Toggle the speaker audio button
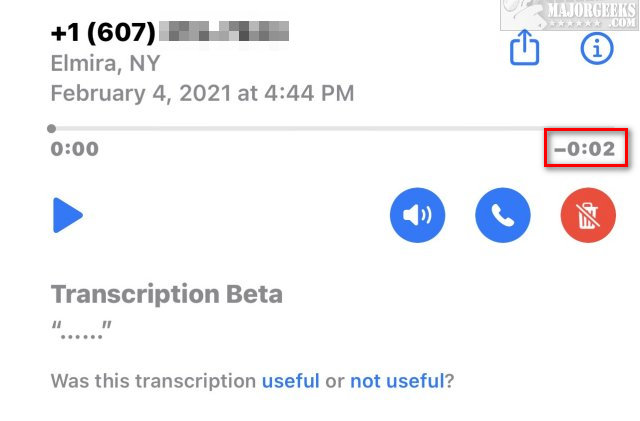 (x=417, y=215)
